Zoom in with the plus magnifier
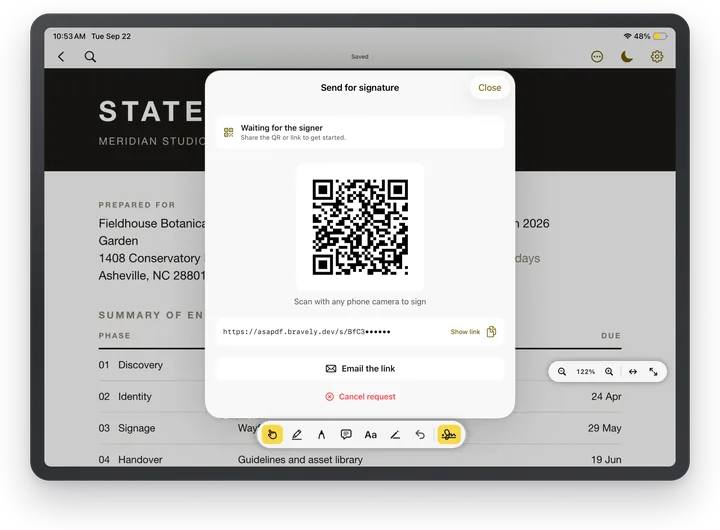Screen dimensions: 720x530 click(609, 372)
